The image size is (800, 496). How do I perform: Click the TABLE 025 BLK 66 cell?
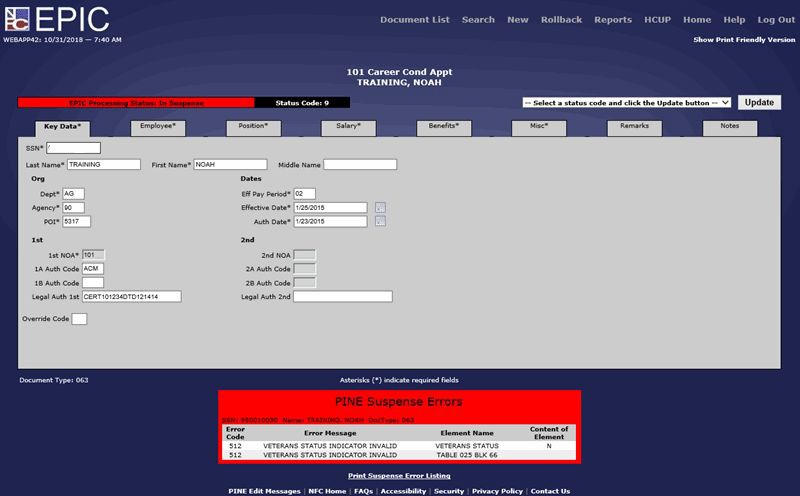pos(467,455)
